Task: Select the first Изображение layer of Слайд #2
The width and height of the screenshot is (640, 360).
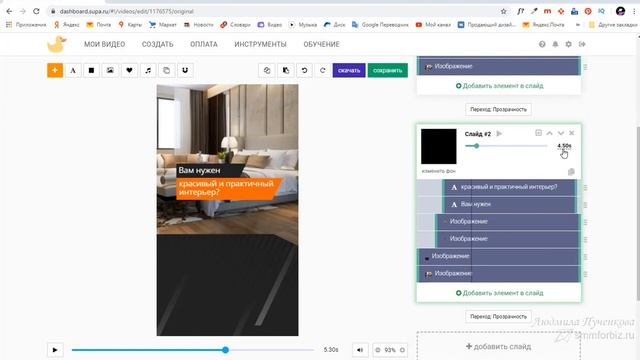Action: [x=508, y=221]
